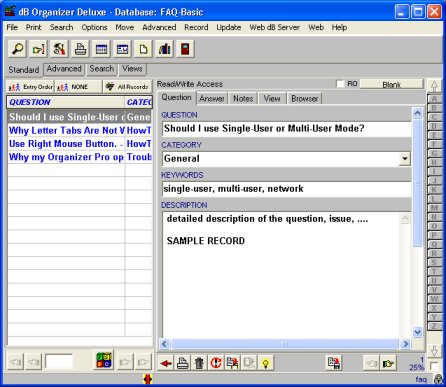Open the Search menu

61,27
